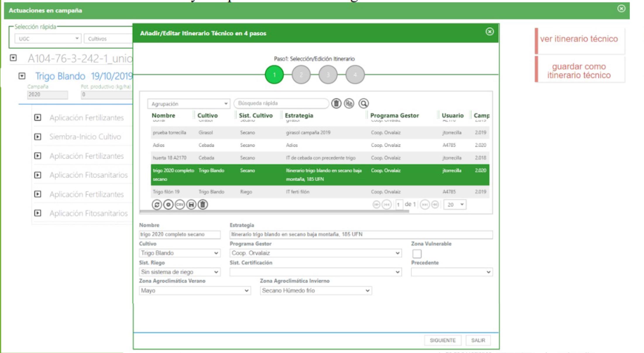Export the itinerary list as CSV

(180, 204)
